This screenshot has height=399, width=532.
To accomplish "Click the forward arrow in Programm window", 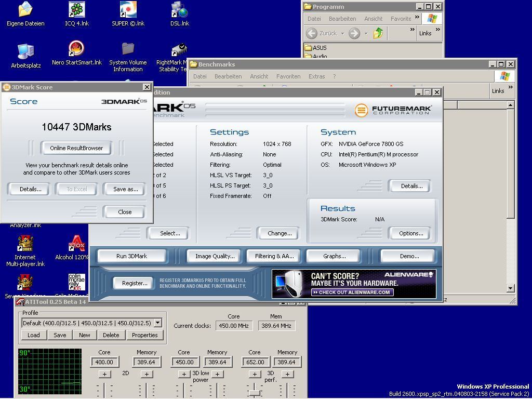I will (354, 33).
